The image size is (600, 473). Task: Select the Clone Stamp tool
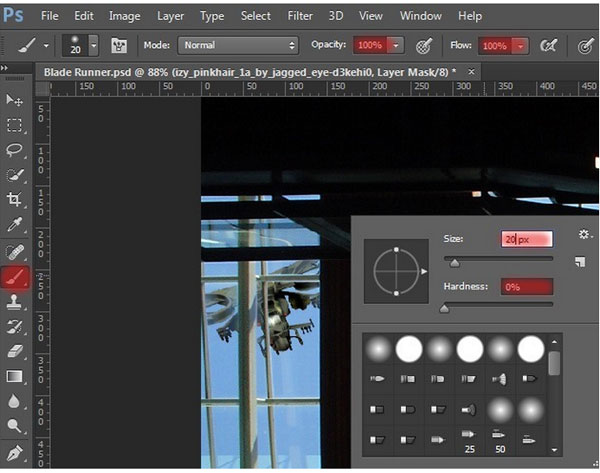pyautogui.click(x=14, y=302)
